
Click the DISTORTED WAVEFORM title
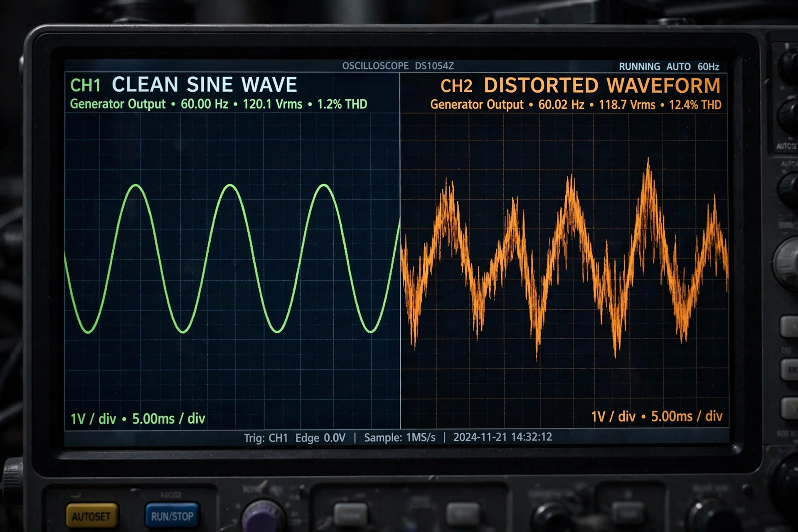(602, 86)
